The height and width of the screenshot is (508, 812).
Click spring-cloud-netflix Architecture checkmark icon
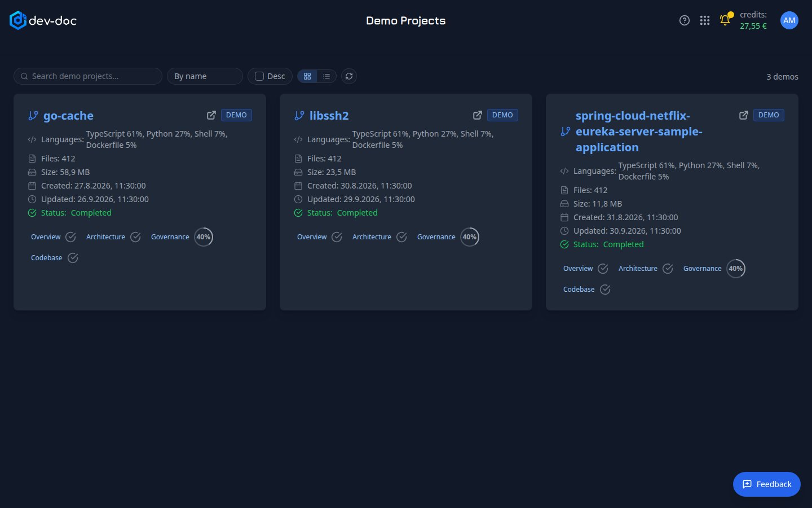click(668, 269)
